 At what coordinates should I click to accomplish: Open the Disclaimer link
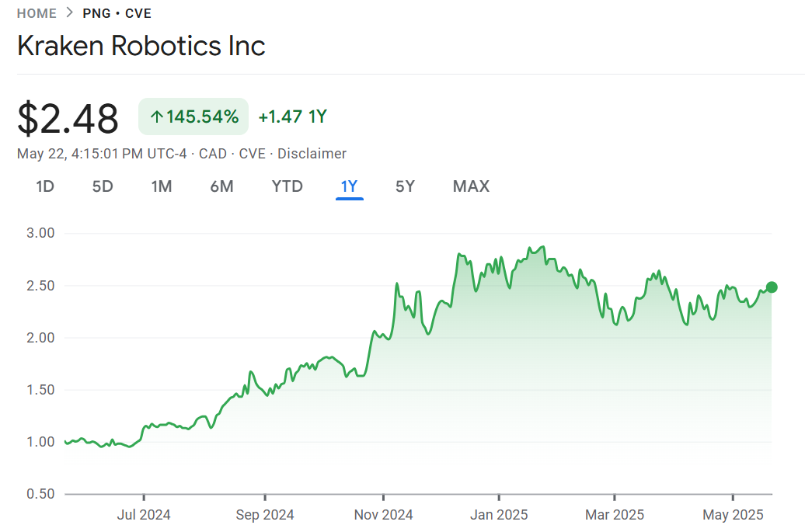coord(312,154)
